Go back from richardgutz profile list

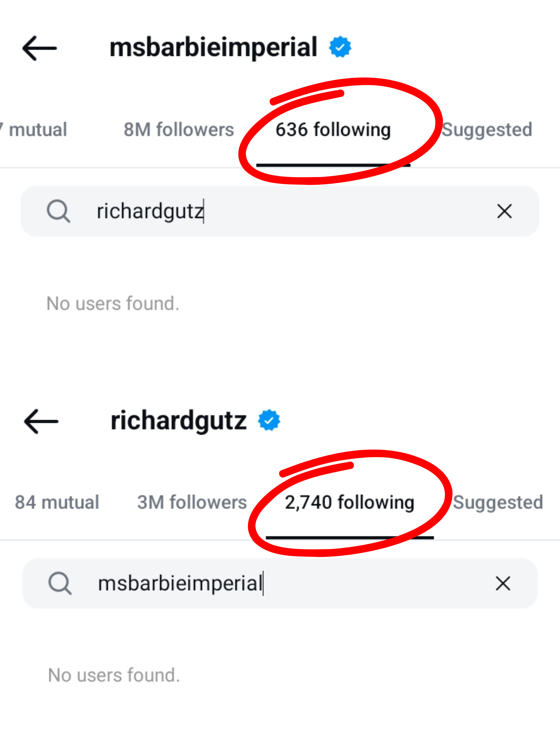(41, 421)
